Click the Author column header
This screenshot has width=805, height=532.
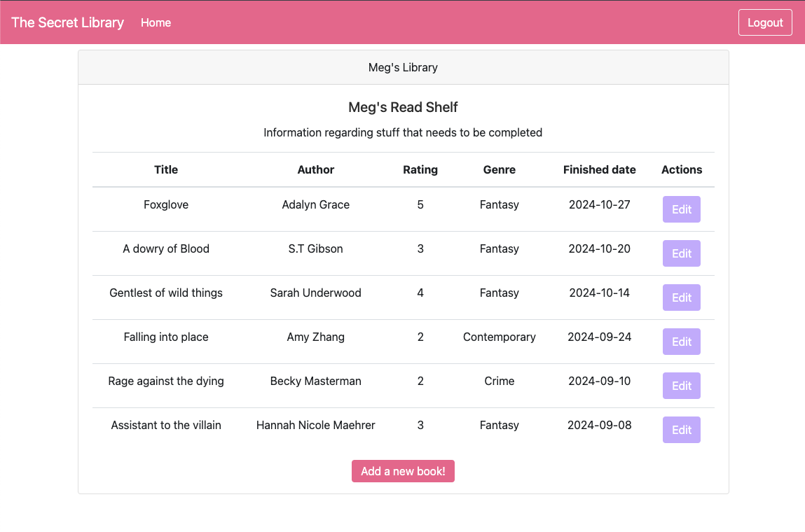315,169
